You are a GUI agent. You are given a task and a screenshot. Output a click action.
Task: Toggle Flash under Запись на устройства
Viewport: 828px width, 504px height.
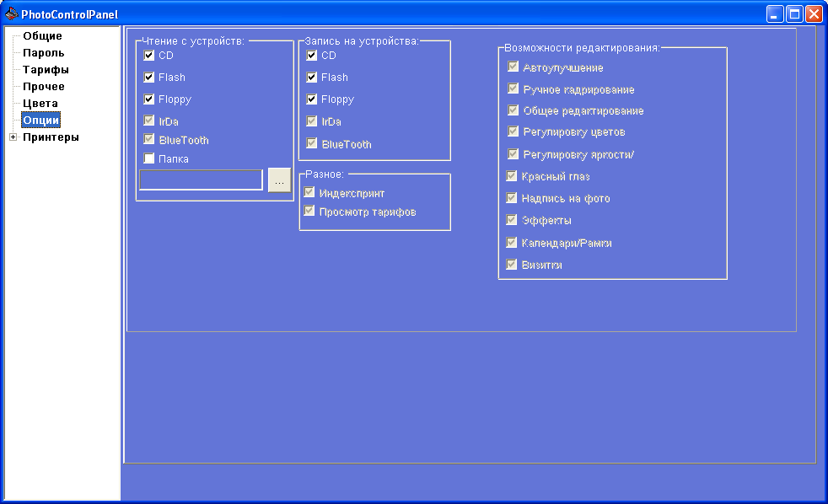312,77
